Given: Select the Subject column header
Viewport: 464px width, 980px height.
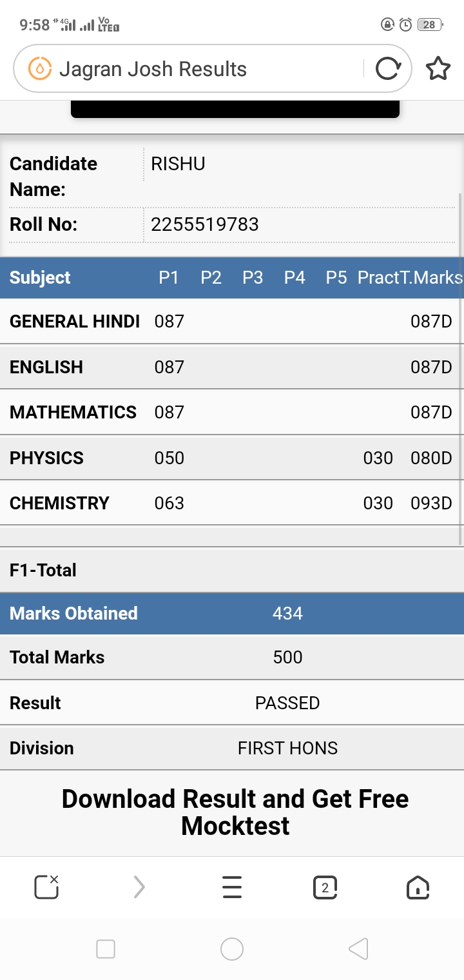Looking at the screenshot, I should pyautogui.click(x=40, y=278).
